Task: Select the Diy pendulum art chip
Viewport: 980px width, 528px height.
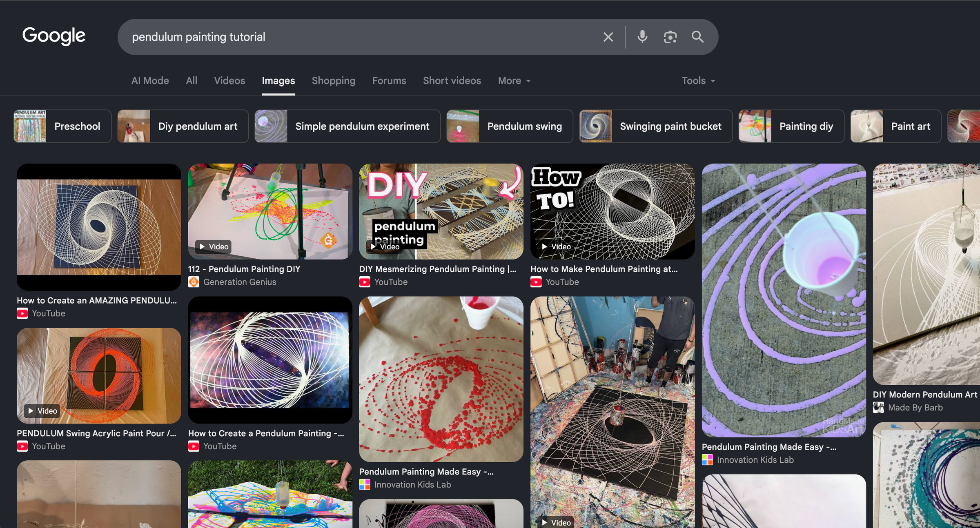Action: pyautogui.click(x=183, y=126)
